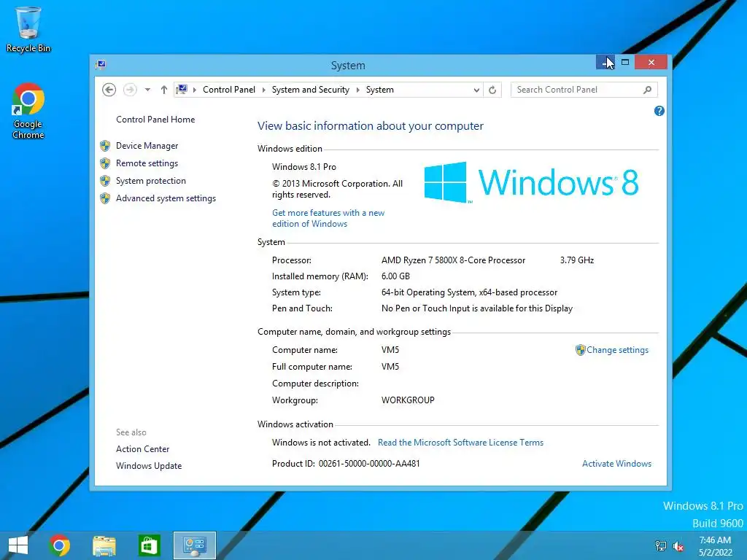
Task: Click the computer icon in the address bar
Action: pos(182,89)
